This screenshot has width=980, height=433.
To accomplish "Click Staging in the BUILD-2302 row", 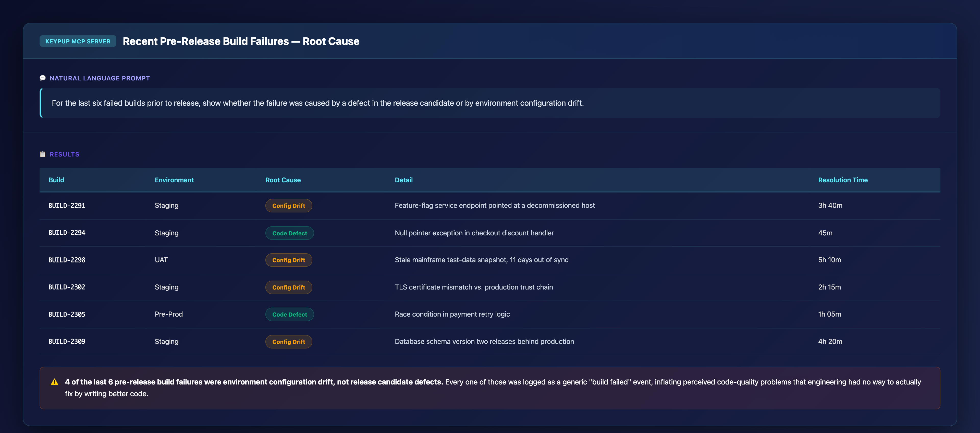I will pyautogui.click(x=167, y=287).
